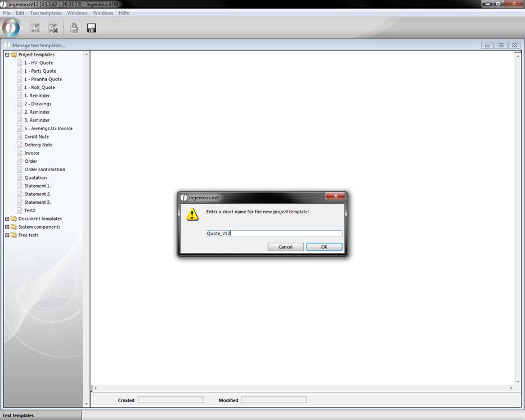
Task: Open the Hilfe menu
Action: point(124,13)
